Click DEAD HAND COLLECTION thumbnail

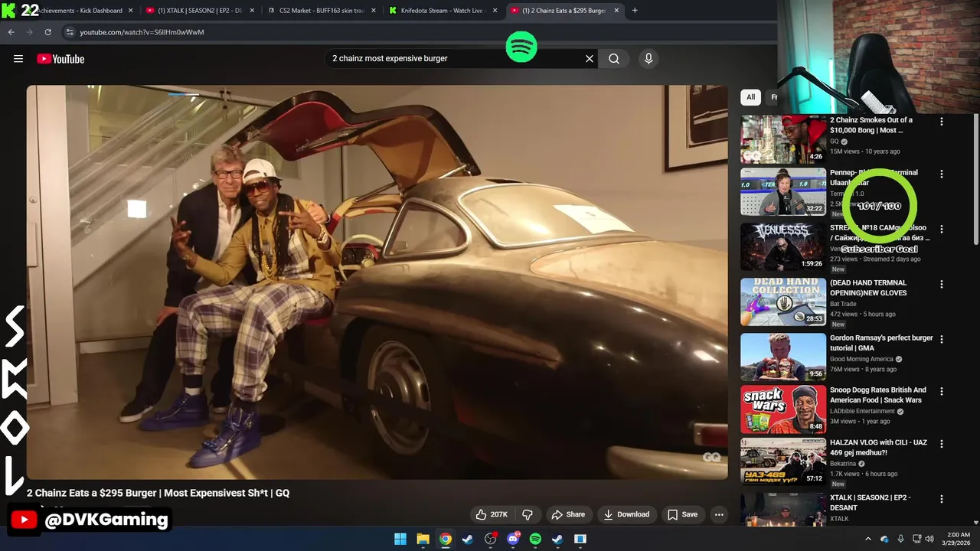pos(783,302)
